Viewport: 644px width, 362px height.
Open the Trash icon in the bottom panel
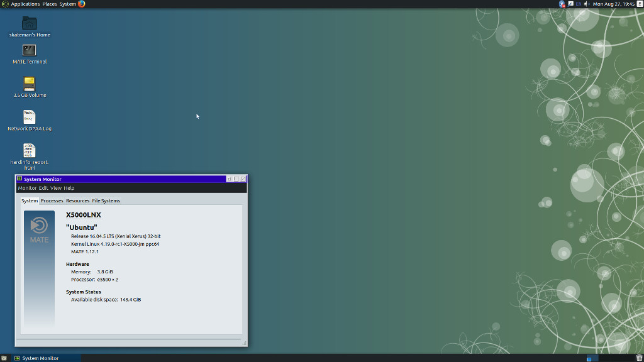point(639,358)
